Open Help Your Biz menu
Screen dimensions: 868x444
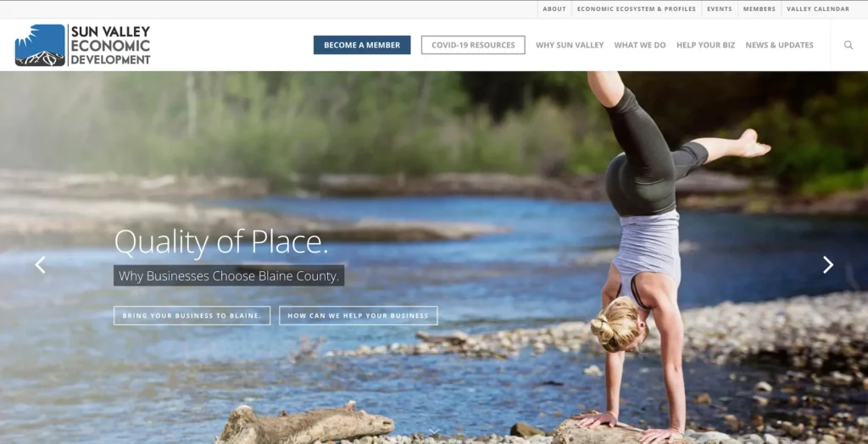706,45
